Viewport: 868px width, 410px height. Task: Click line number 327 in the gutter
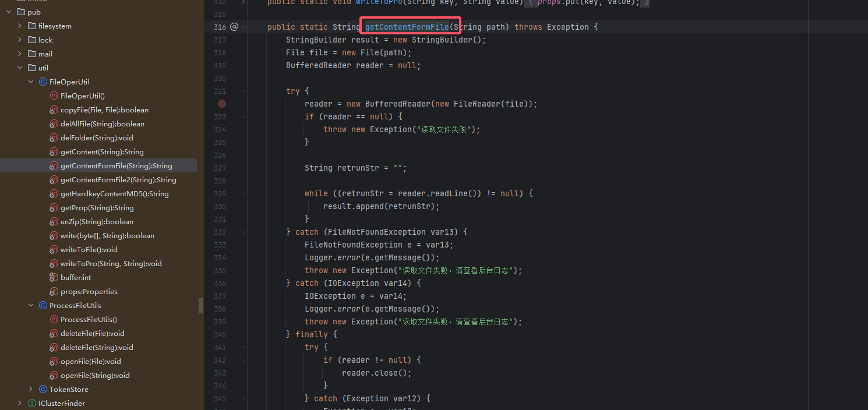(x=220, y=168)
